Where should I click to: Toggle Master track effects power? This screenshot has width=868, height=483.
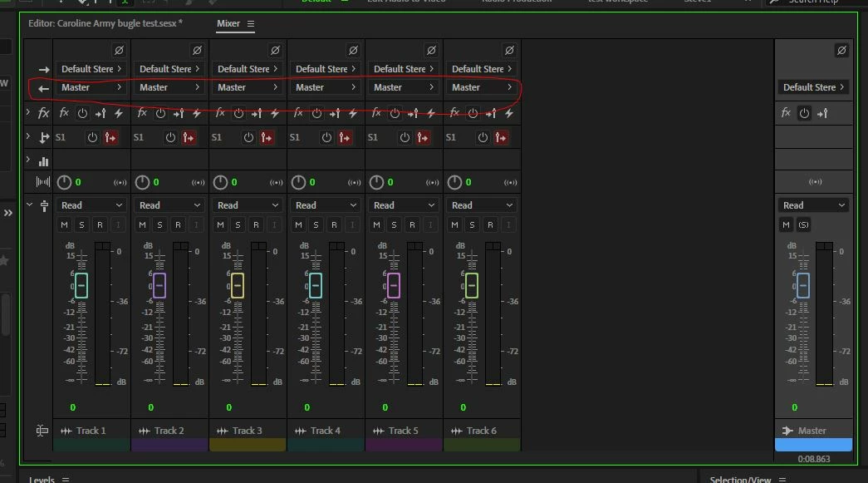click(x=804, y=114)
